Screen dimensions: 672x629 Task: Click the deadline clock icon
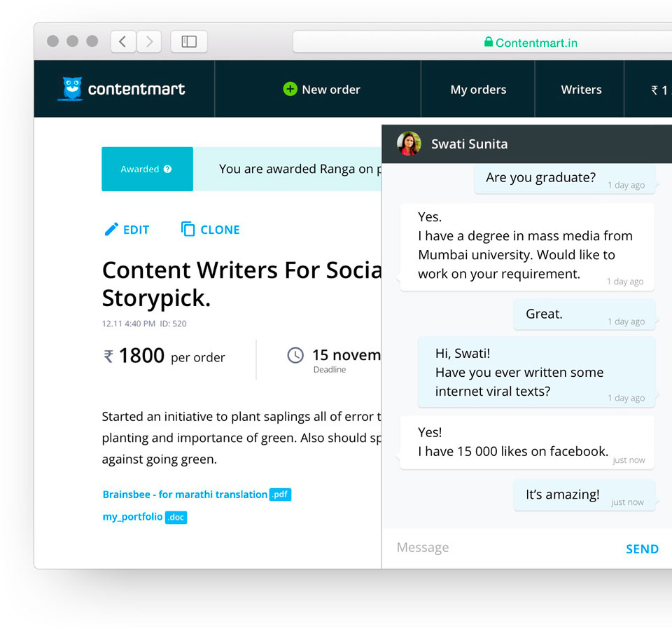295,355
